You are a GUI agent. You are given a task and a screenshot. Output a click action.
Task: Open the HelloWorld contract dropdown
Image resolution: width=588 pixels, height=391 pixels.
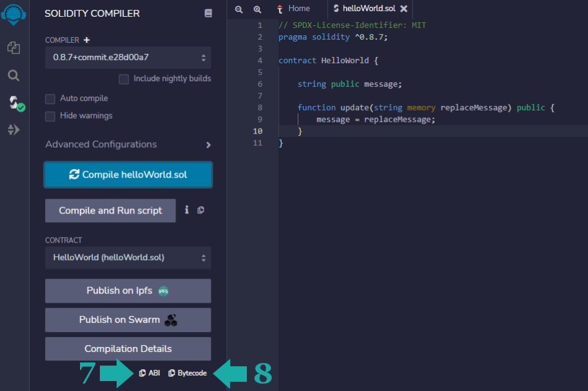[128, 258]
